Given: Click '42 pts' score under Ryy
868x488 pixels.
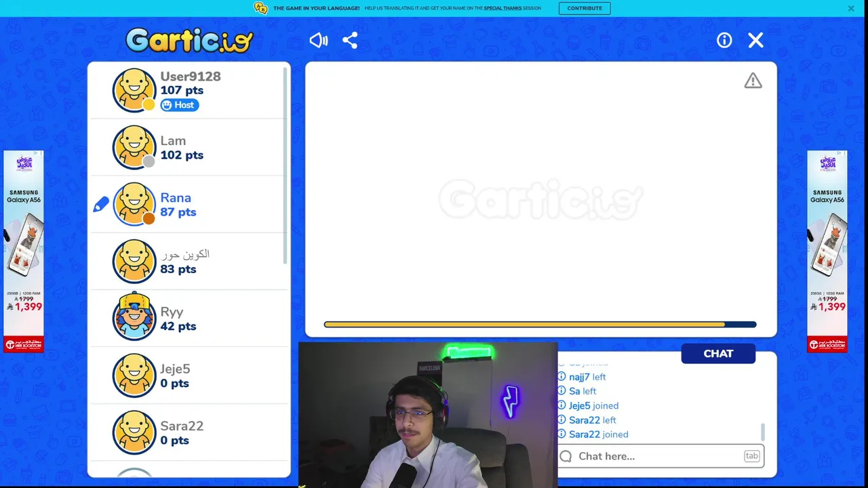Looking at the screenshot, I should point(178,326).
